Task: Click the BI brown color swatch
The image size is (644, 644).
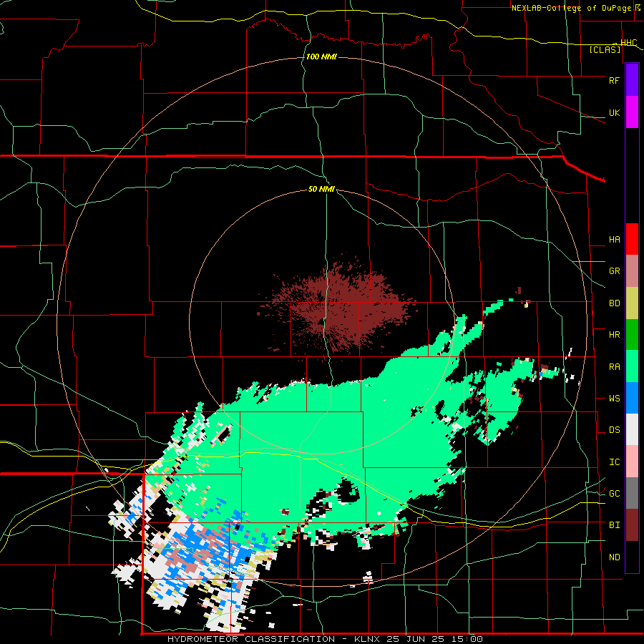Action: (632, 525)
